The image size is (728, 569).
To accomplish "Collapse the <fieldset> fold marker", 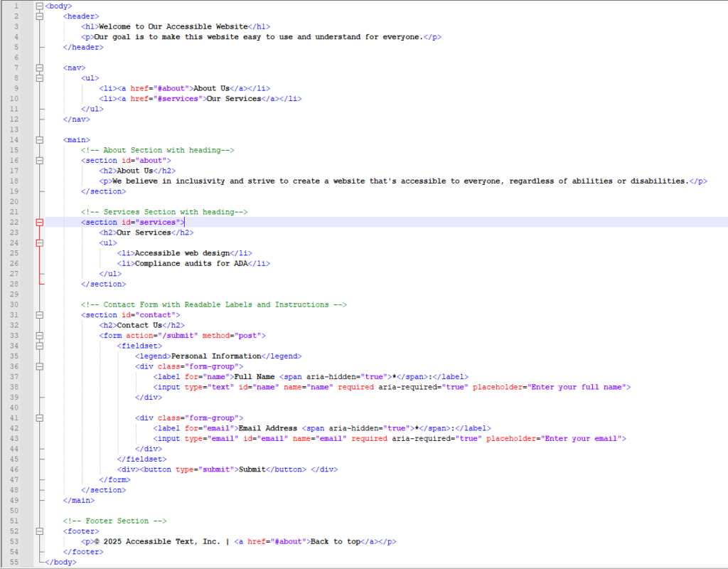I will (38, 345).
